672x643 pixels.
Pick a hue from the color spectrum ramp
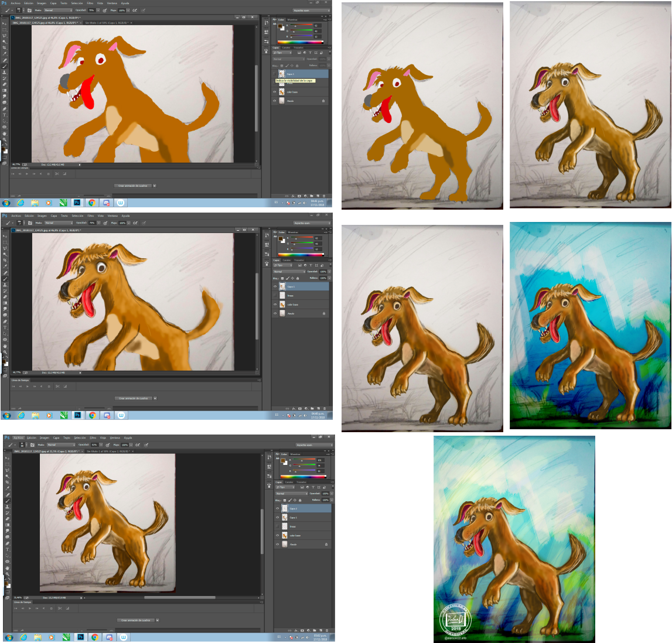click(x=300, y=42)
